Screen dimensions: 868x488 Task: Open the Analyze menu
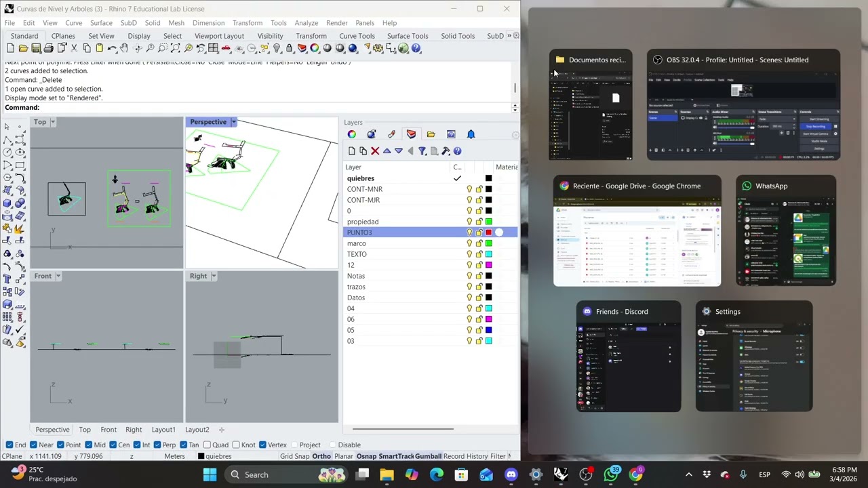tap(306, 23)
